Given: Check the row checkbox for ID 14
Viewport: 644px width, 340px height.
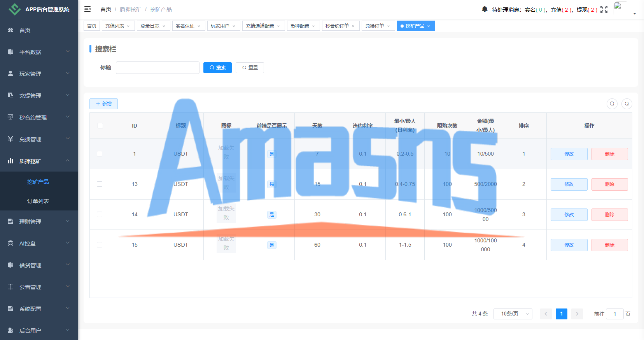Looking at the screenshot, I should click(100, 214).
